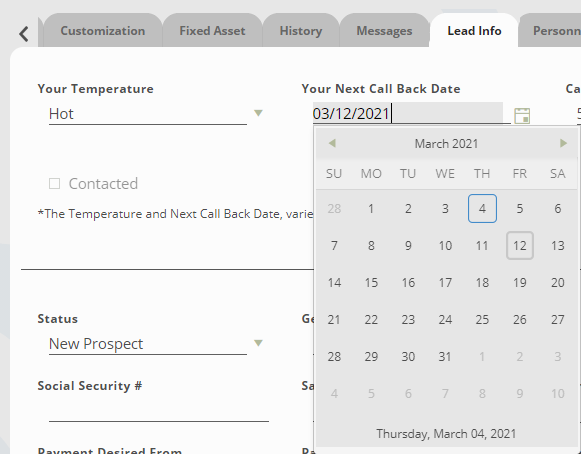Viewport: 581px width, 454px height.
Task: Switch to the History tab
Action: click(x=301, y=31)
